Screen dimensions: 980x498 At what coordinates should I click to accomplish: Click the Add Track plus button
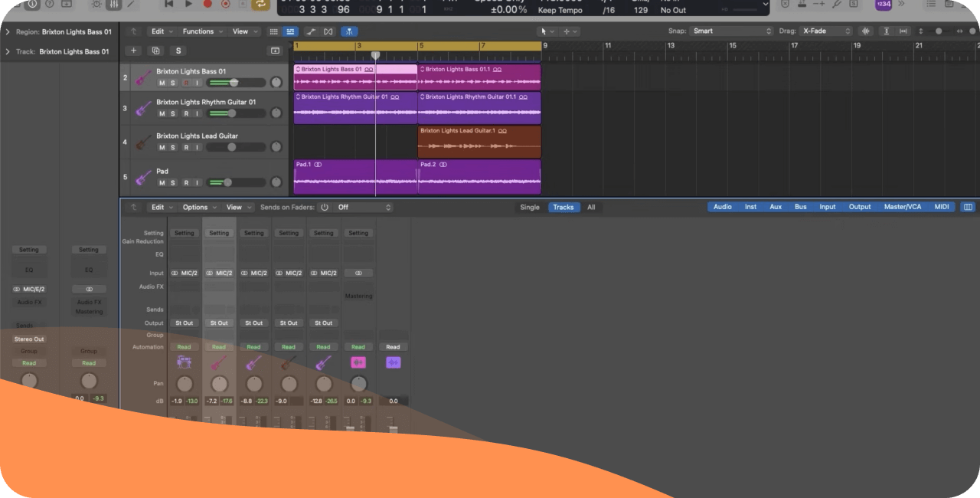point(134,51)
